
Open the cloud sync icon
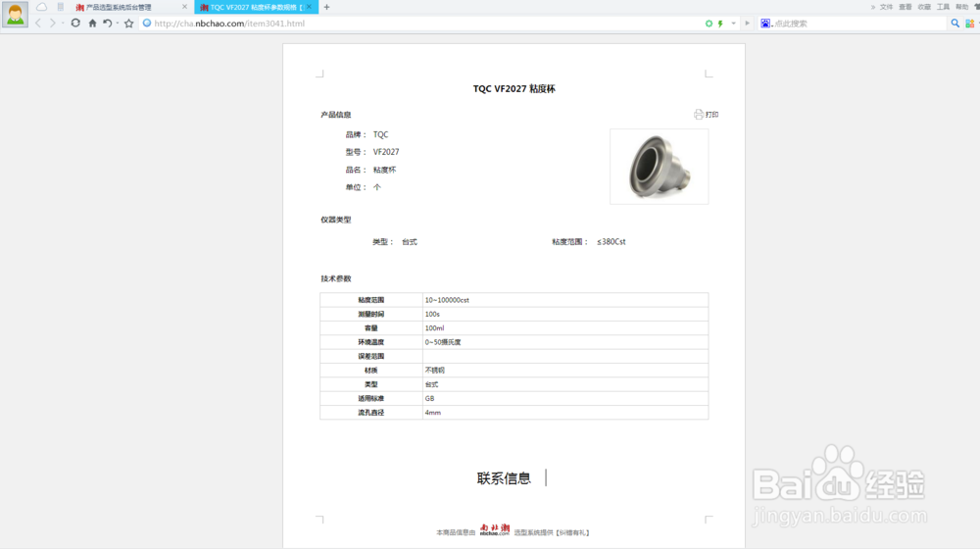tap(41, 7)
